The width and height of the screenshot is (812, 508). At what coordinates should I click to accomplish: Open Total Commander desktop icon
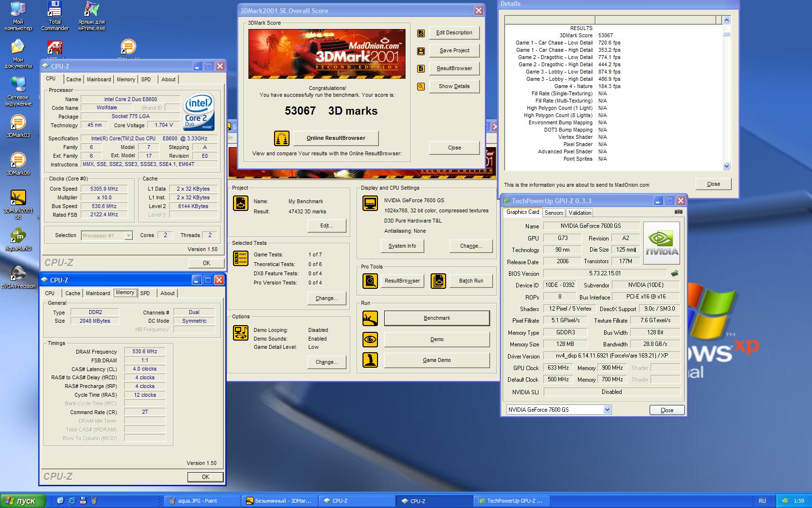[x=55, y=15]
